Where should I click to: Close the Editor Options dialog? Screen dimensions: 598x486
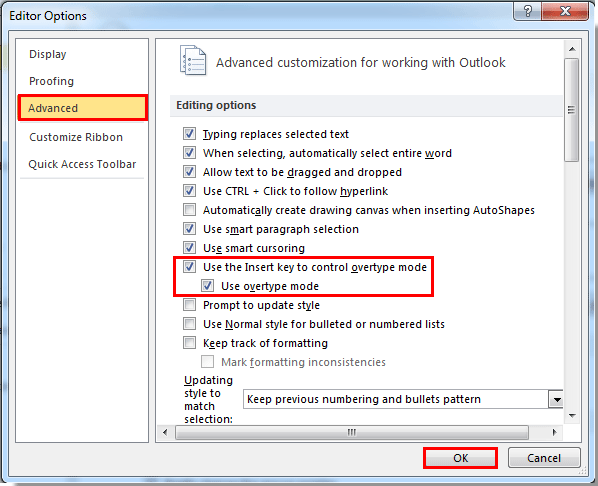coord(565,11)
